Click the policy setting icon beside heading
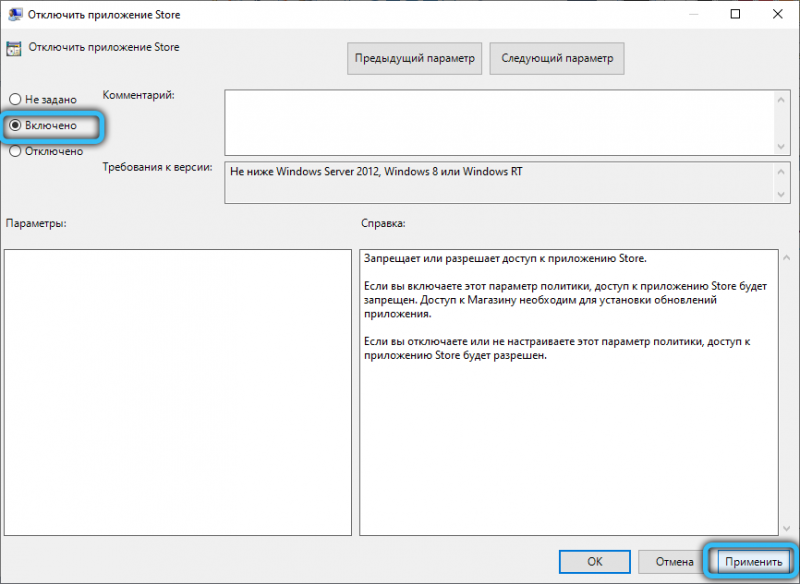This screenshot has height=584, width=800. [x=13, y=48]
